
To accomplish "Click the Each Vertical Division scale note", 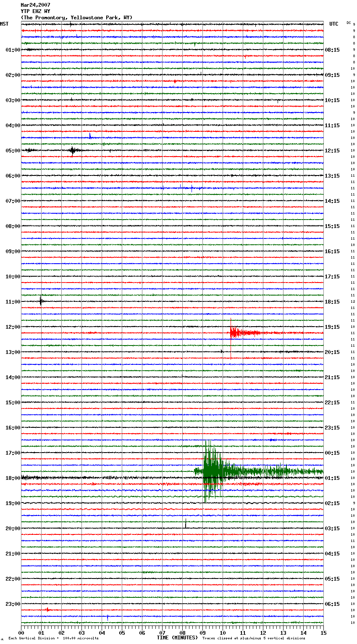I will pos(54,638).
